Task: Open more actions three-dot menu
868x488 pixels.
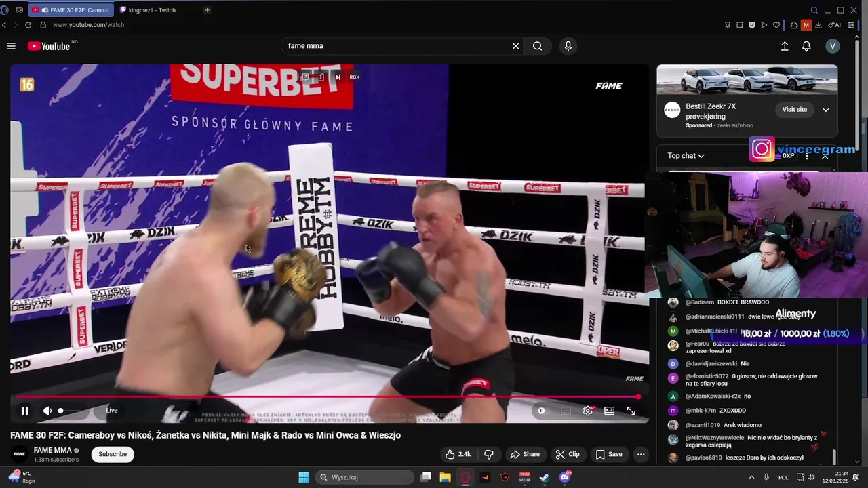Action: (641, 454)
